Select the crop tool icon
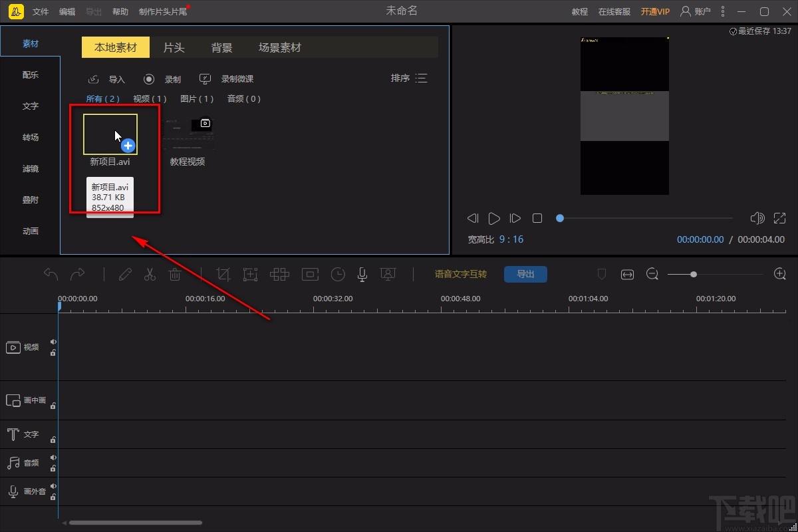The height and width of the screenshot is (532, 798). 224,274
